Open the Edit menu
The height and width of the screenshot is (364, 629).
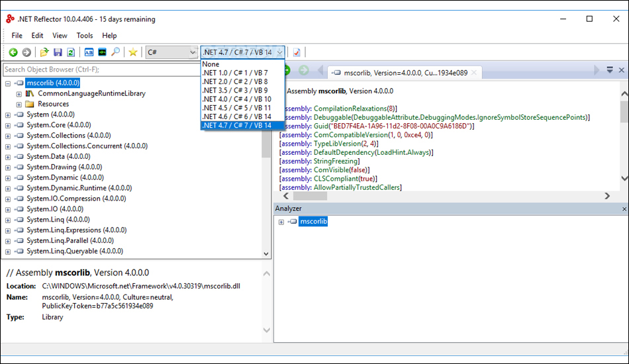coord(37,35)
